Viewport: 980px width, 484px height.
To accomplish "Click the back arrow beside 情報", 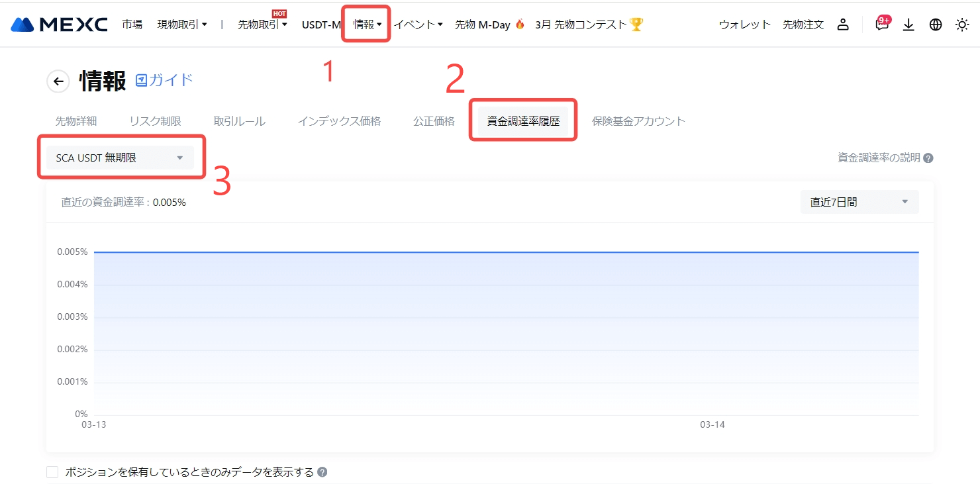I will 58,81.
